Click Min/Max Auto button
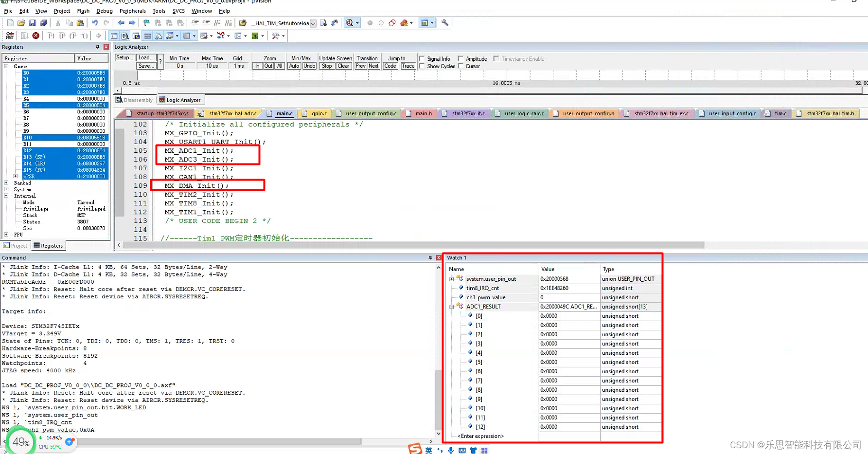The image size is (868, 454). [x=294, y=66]
